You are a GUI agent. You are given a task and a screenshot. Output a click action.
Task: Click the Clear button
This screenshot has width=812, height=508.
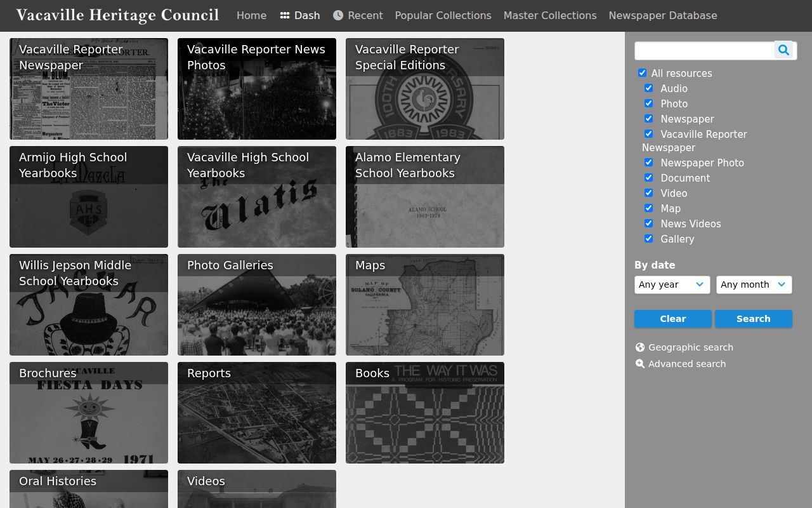(672, 319)
